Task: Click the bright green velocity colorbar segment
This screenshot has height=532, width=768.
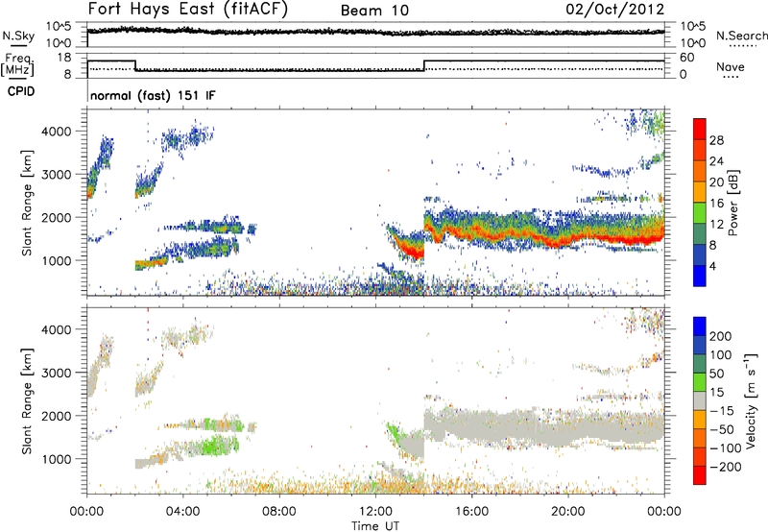Action: click(x=700, y=382)
